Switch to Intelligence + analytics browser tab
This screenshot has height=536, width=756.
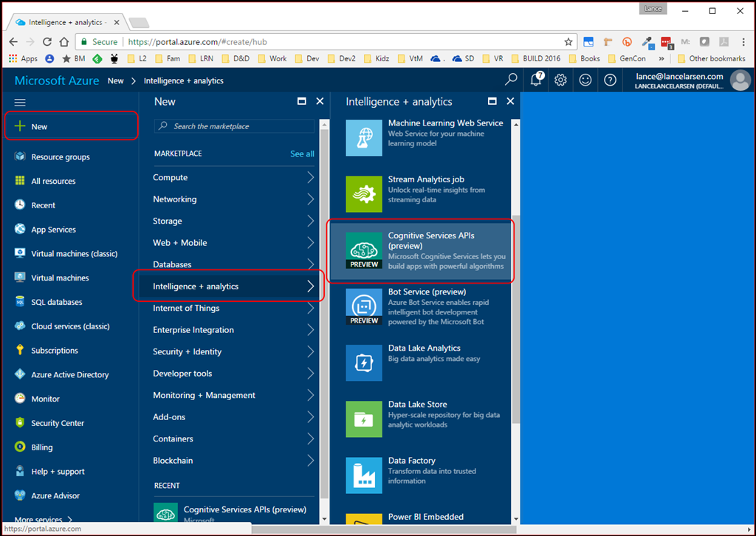pos(67,22)
